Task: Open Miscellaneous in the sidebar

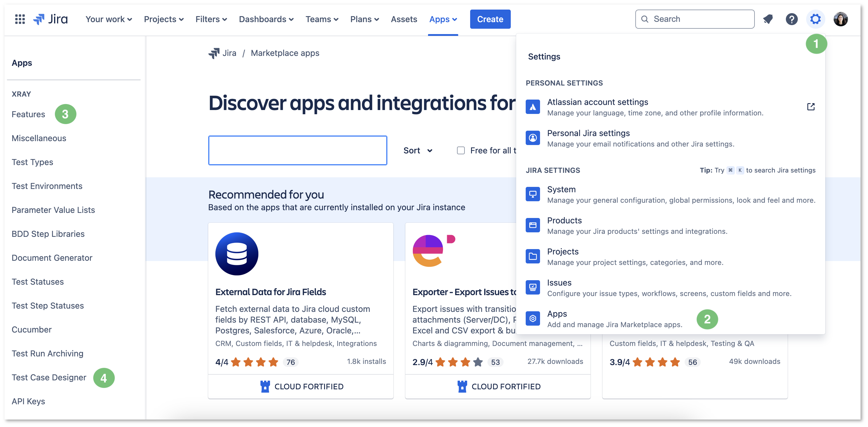Action: pos(39,138)
